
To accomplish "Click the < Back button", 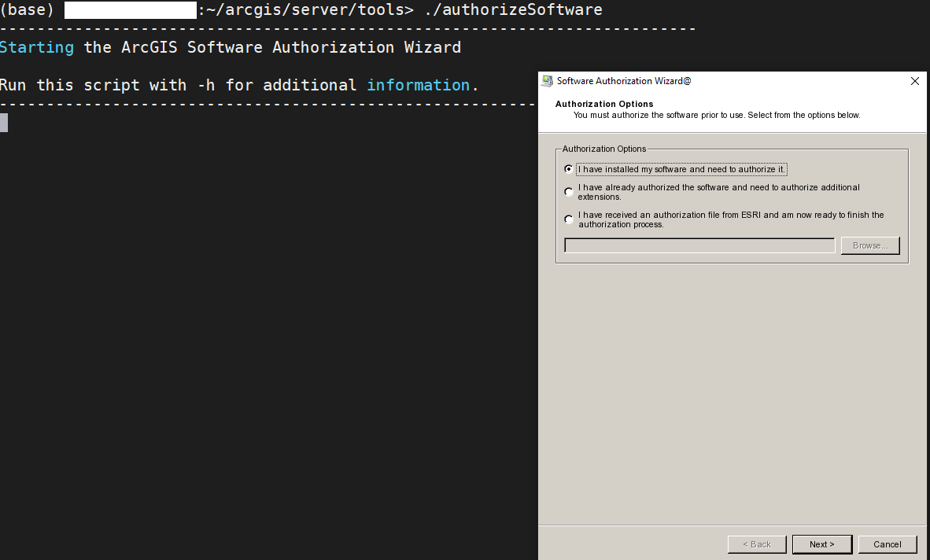I will click(x=757, y=544).
